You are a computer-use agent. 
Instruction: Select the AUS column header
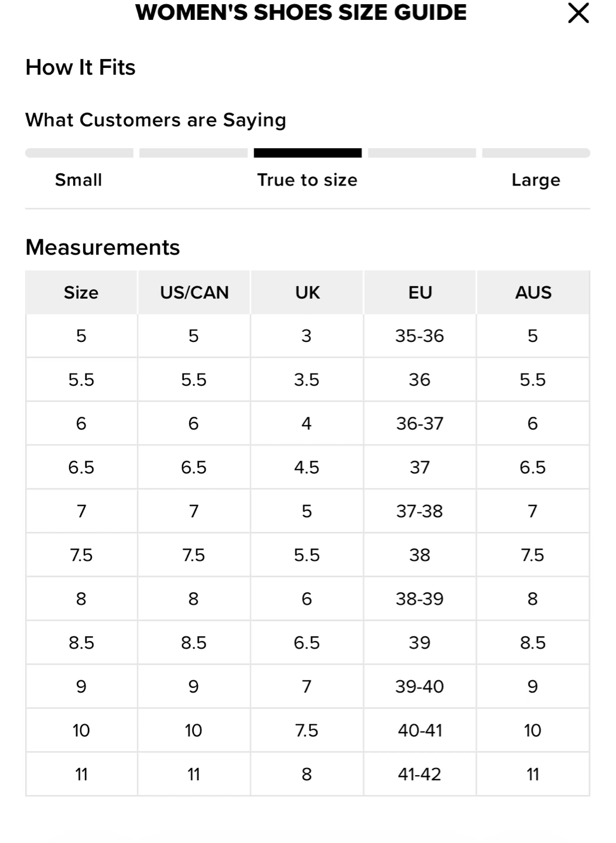pyautogui.click(x=533, y=292)
